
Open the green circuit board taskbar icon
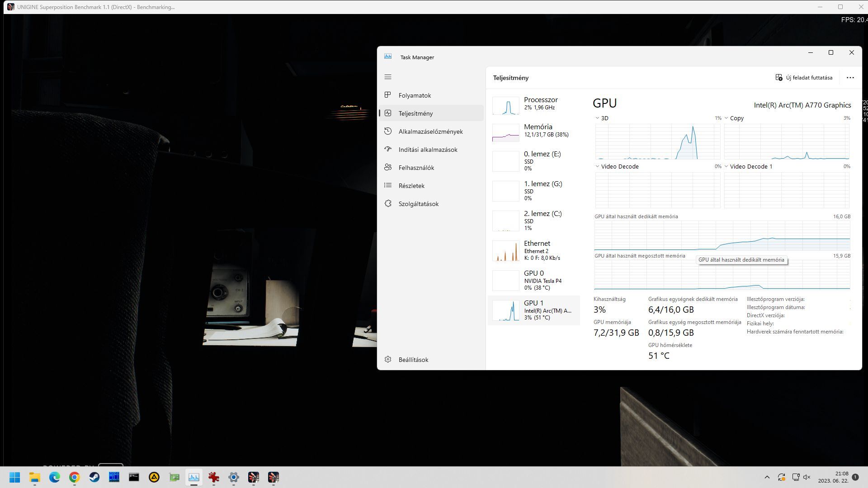(174, 477)
